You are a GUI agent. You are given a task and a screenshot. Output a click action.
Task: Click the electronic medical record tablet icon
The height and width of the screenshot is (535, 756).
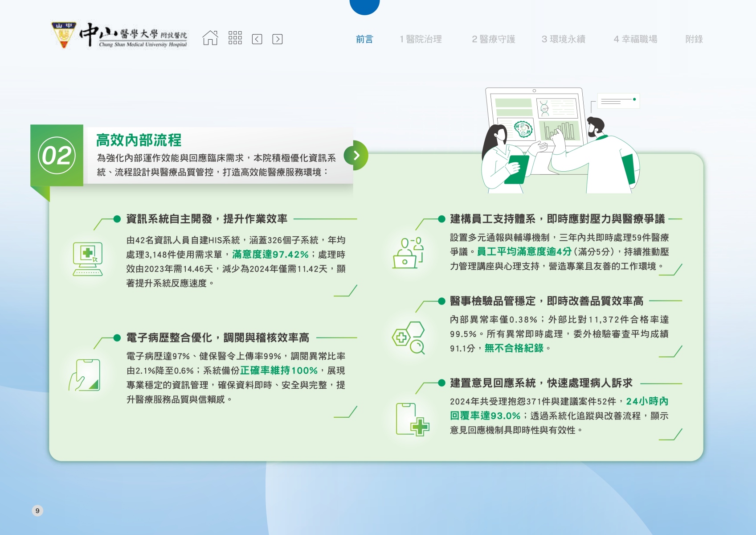pos(85,375)
